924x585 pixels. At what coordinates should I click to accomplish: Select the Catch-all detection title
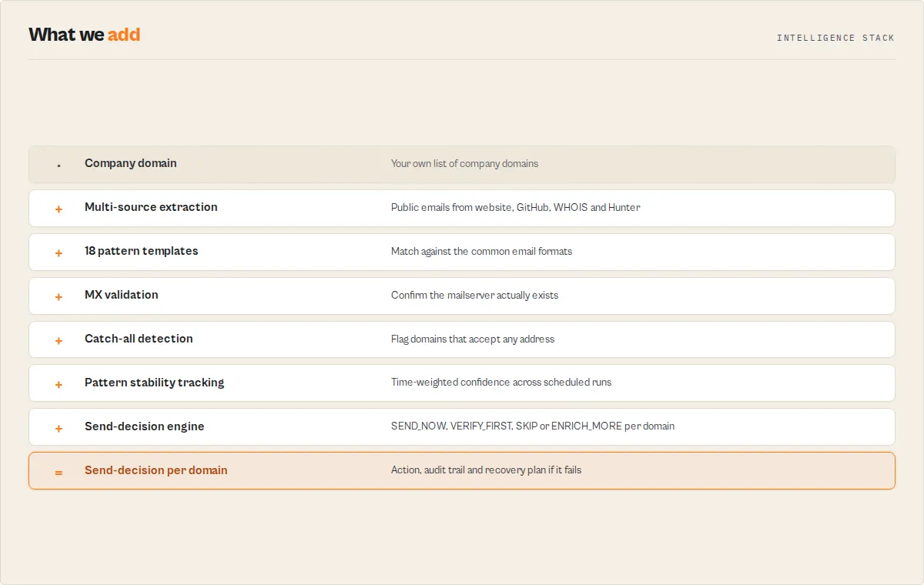coord(139,339)
